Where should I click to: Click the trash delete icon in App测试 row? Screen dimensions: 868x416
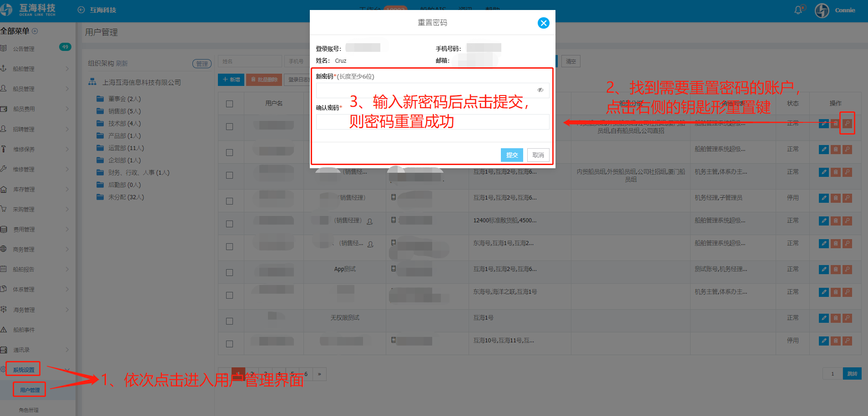[835, 270]
